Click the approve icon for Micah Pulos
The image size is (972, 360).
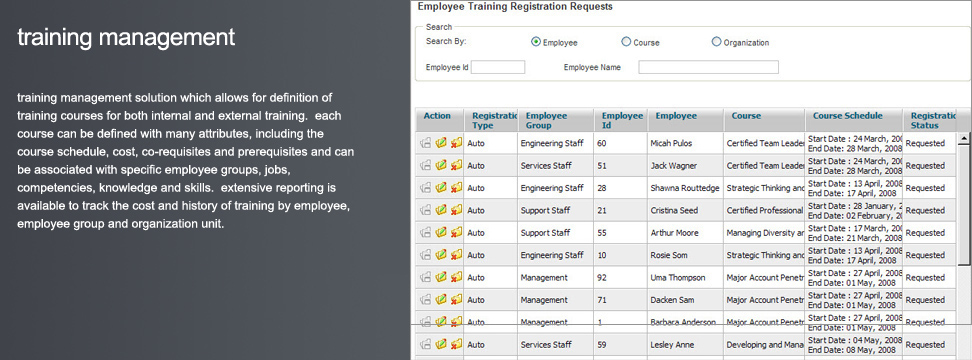click(x=441, y=143)
